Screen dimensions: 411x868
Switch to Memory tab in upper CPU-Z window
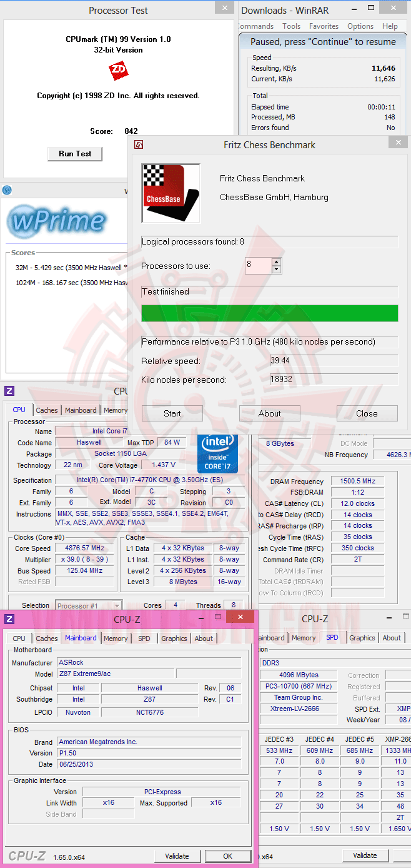click(x=115, y=410)
